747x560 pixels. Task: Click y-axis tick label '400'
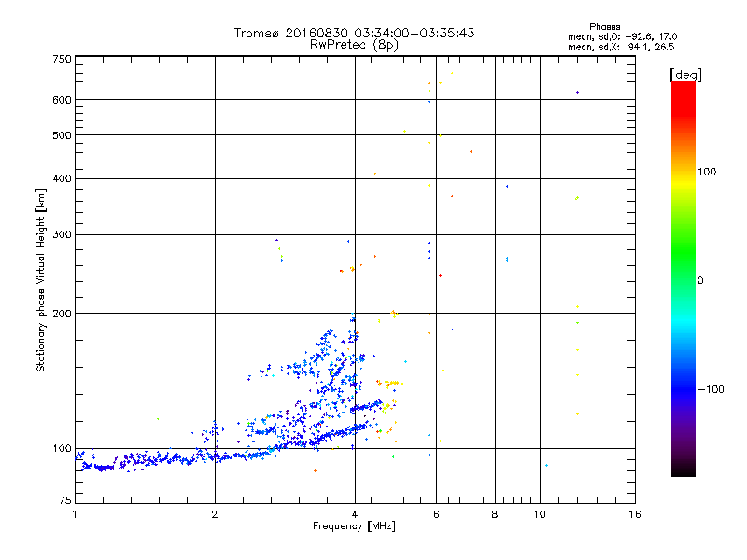coord(62,178)
